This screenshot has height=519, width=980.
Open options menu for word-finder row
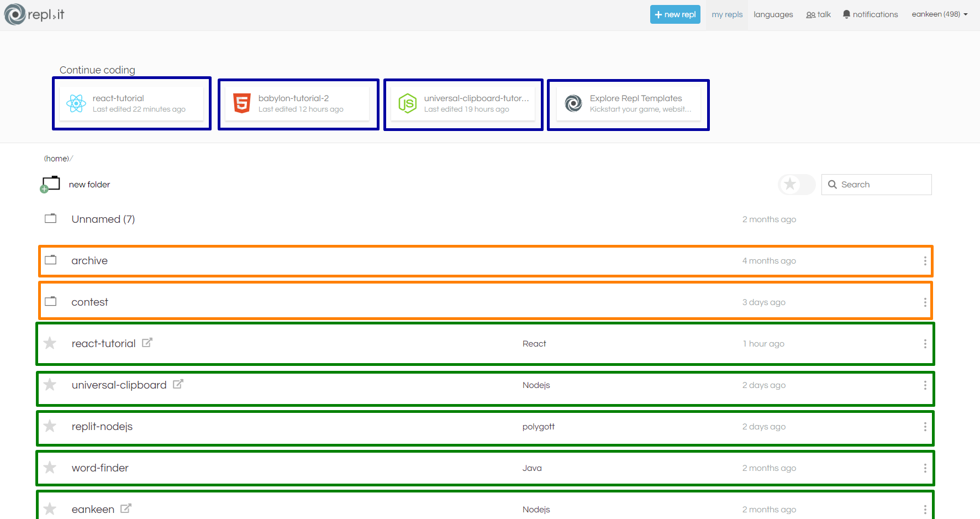coord(925,468)
